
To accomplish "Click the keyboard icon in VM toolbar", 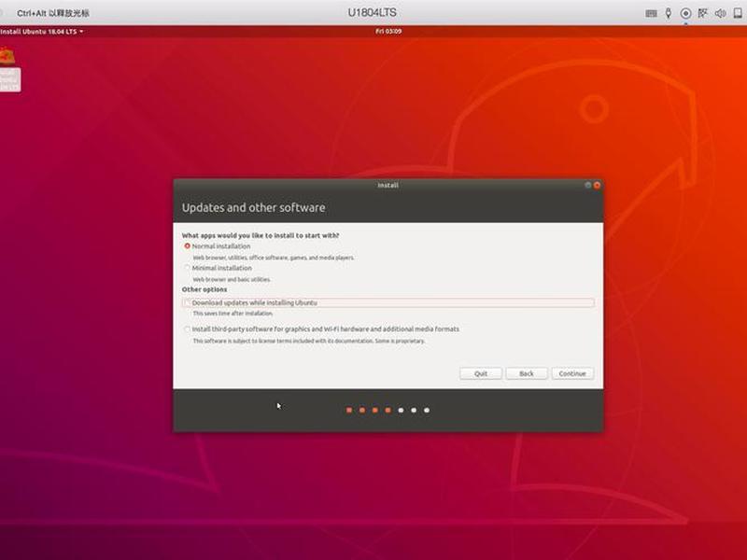I will 651,13.
